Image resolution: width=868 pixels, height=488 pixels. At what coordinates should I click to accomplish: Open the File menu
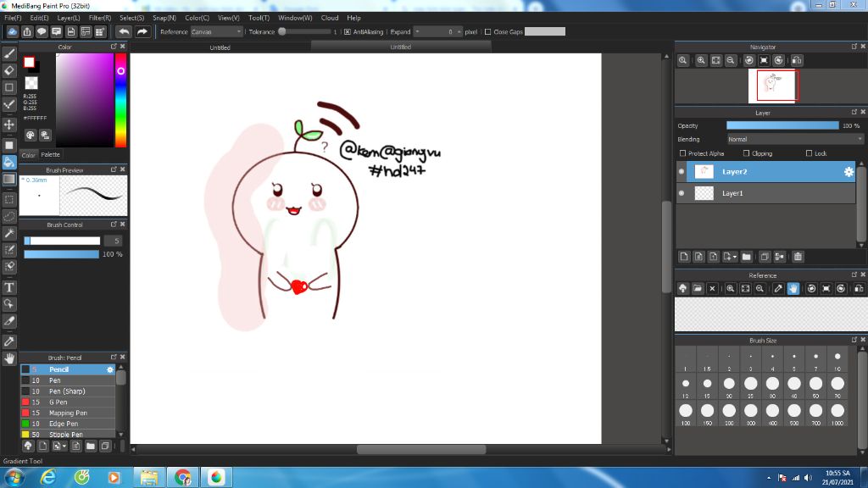pos(13,18)
